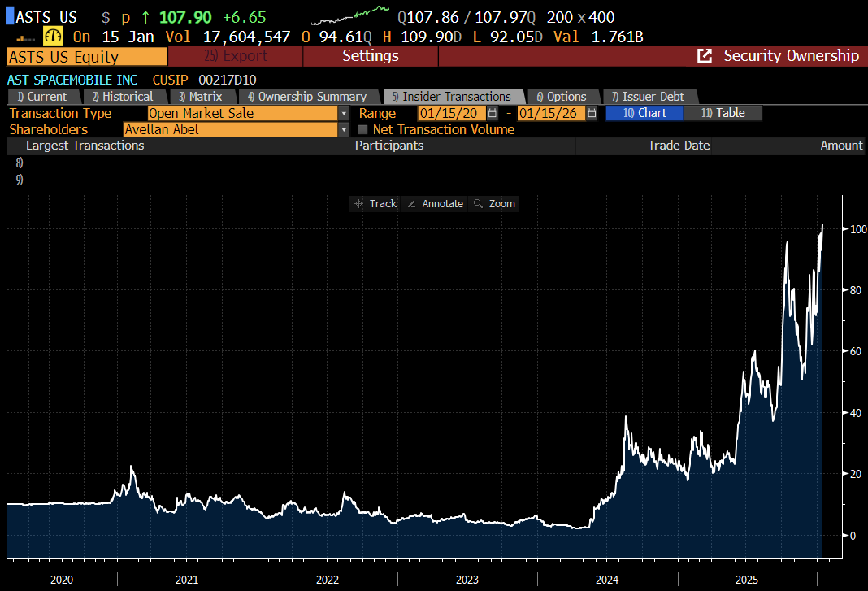Click the Export button
This screenshot has height=591, width=868.
click(x=235, y=56)
